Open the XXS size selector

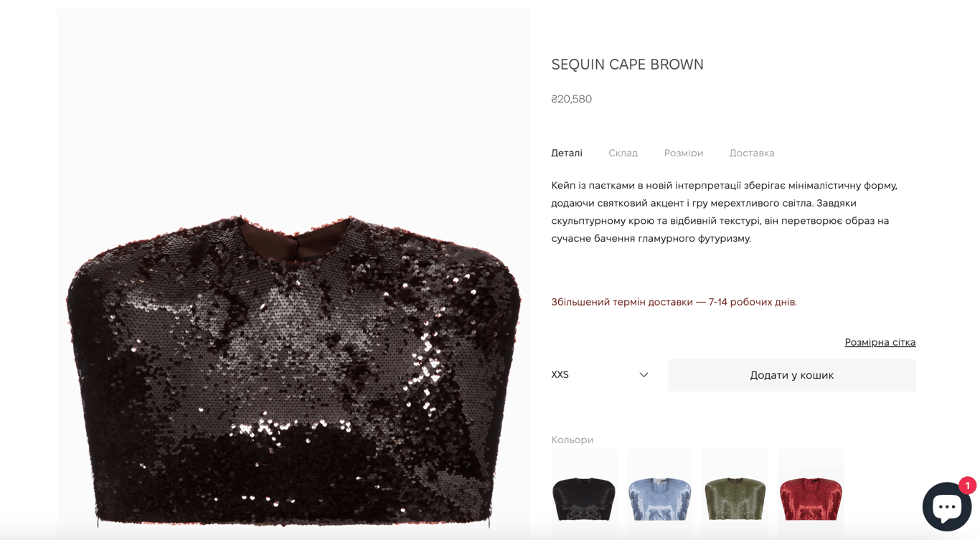[x=601, y=375]
